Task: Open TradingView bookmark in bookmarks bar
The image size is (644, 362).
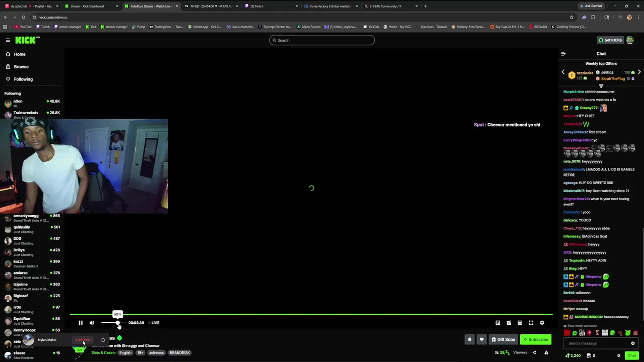Action: click(x=166, y=27)
